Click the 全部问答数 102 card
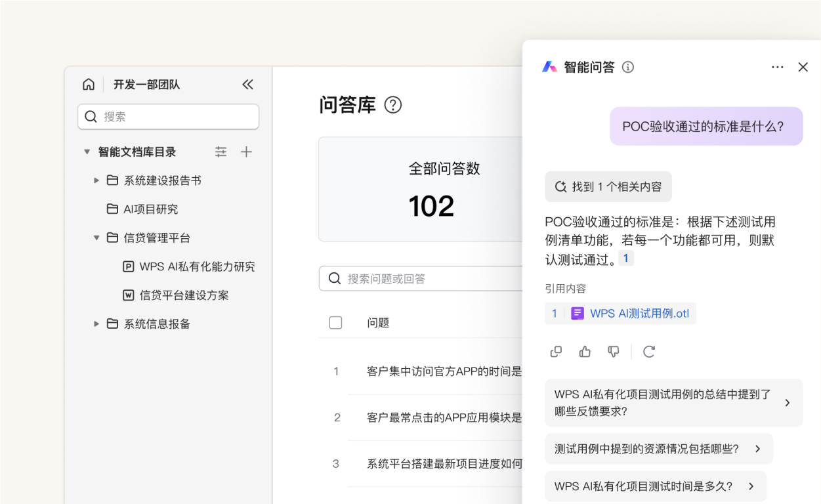 421,189
